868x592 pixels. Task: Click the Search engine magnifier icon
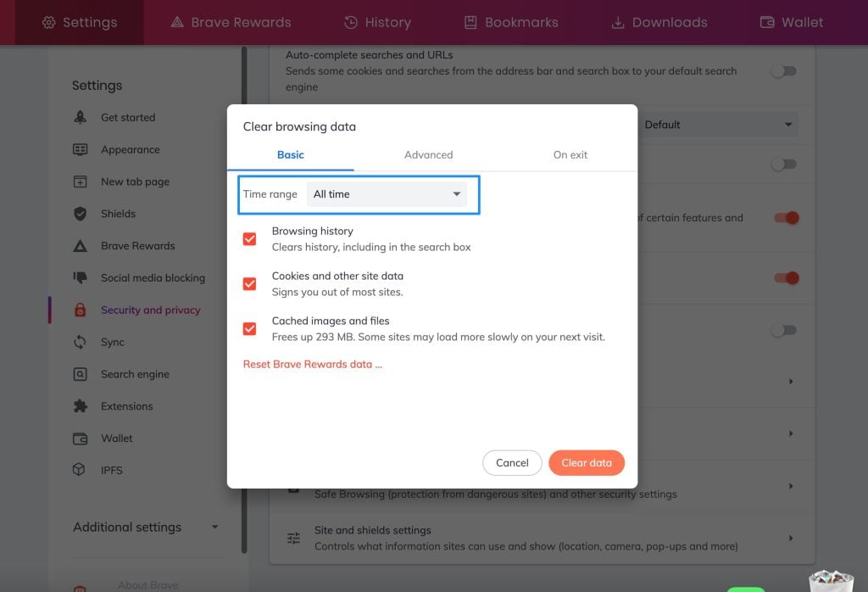(81, 374)
